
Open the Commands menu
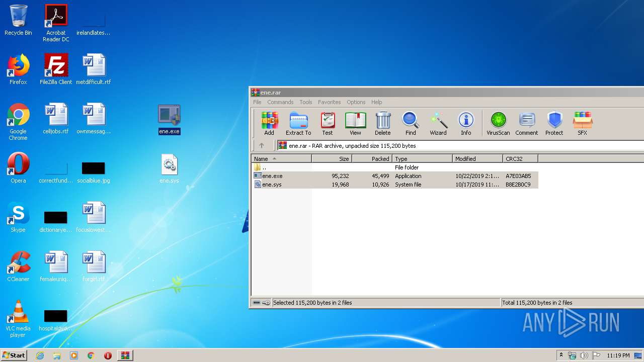[280, 102]
